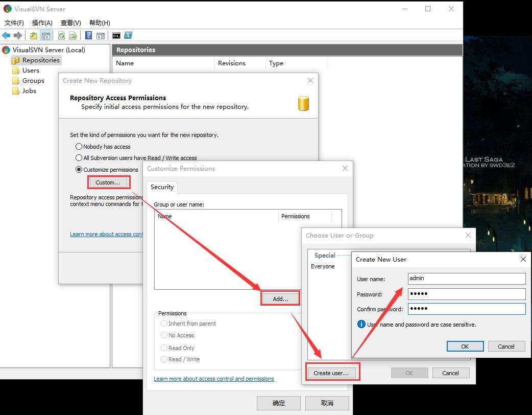
Task: Select VisualSVN Server (Local) root node
Action: point(49,50)
